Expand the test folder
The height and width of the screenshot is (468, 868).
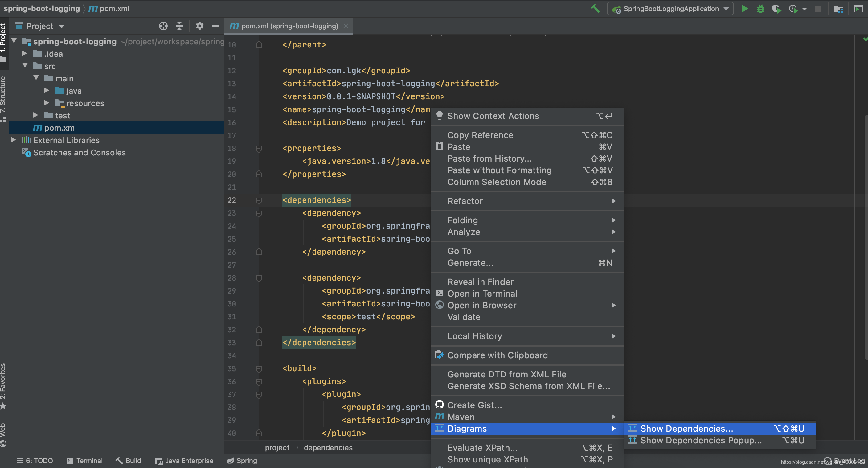35,115
